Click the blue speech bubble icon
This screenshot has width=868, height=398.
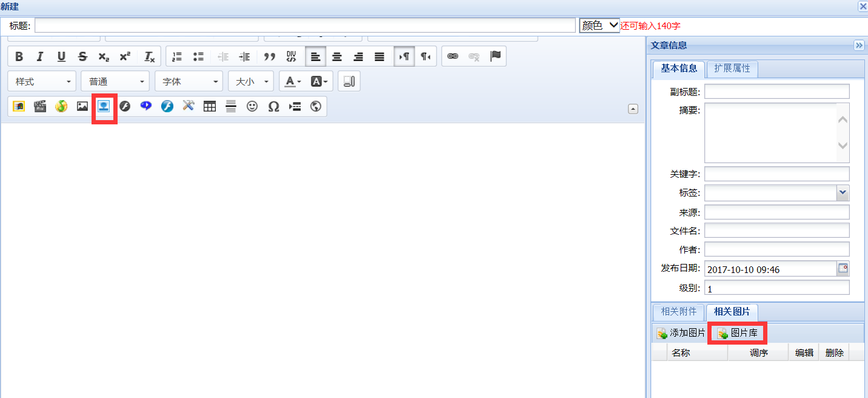tap(146, 107)
